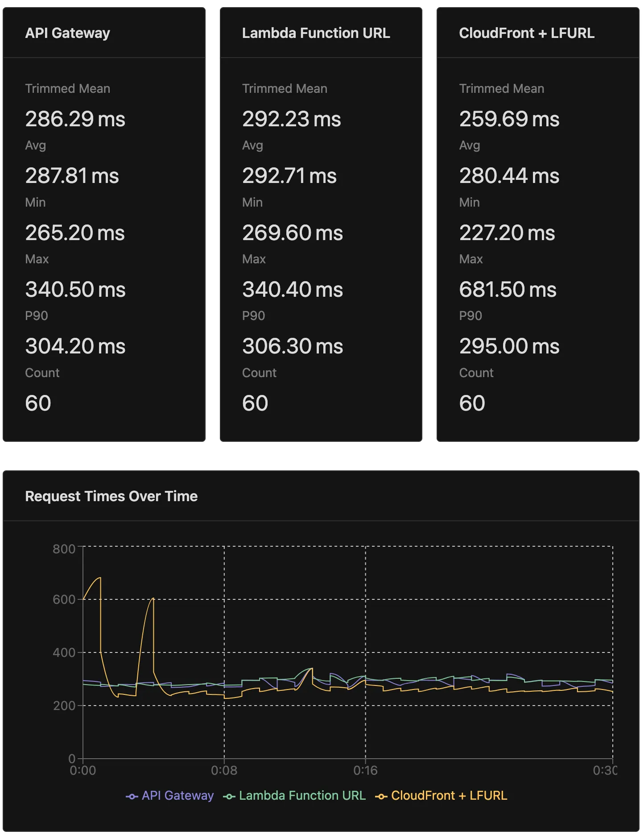Screen dimensions: 644x839
Task: Click Max label in Lambda Function URL card
Action: click(254, 259)
